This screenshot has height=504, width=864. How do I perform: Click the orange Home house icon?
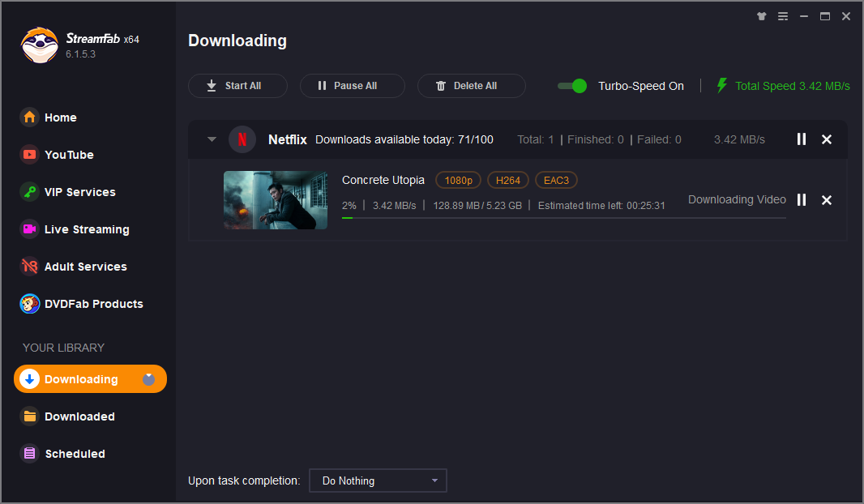tap(30, 117)
